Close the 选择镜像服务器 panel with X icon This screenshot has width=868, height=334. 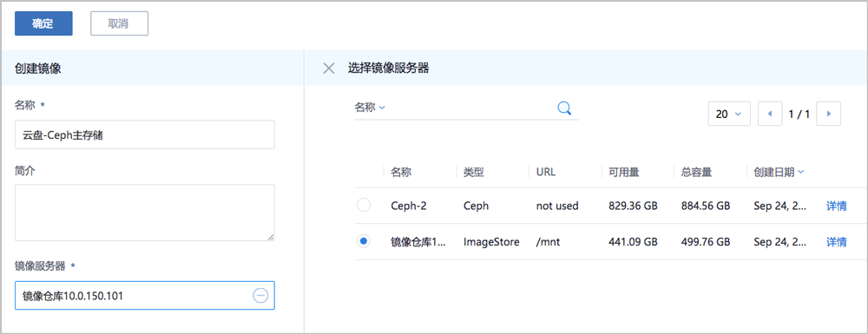(329, 69)
